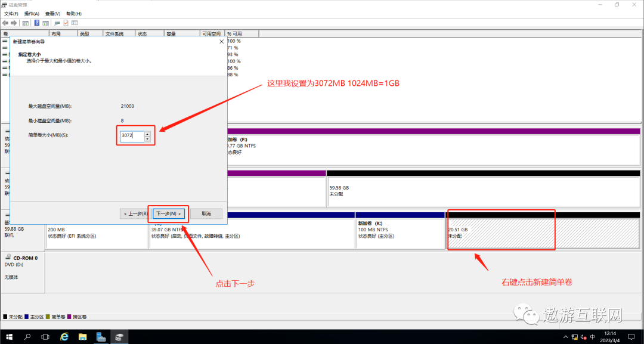Sort by % 可用 column header
This screenshot has width=644, height=344.
pyautogui.click(x=242, y=33)
